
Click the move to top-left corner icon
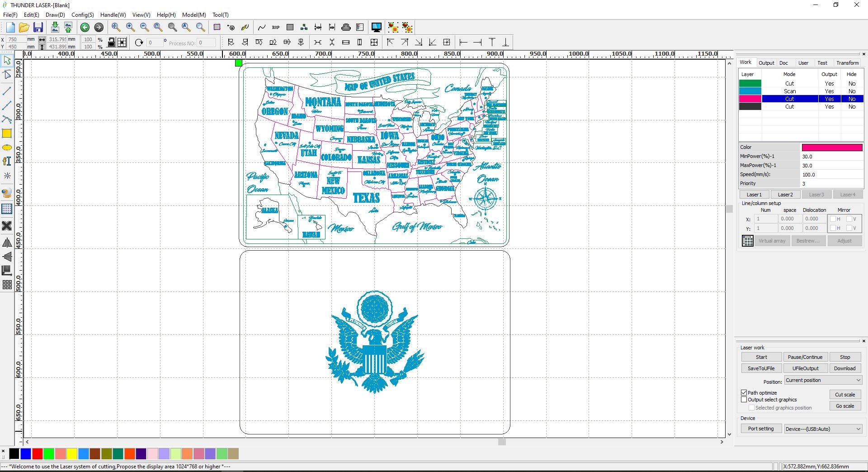click(391, 42)
